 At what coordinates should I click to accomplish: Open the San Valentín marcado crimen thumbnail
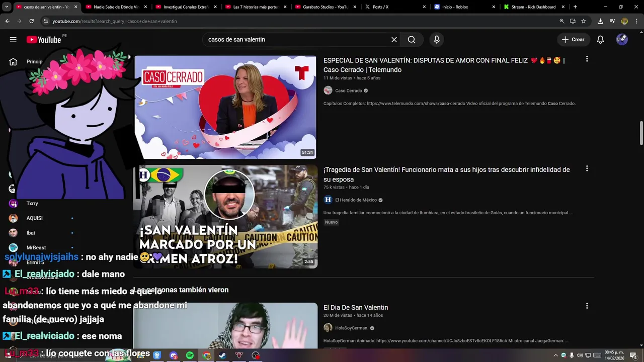point(225,217)
